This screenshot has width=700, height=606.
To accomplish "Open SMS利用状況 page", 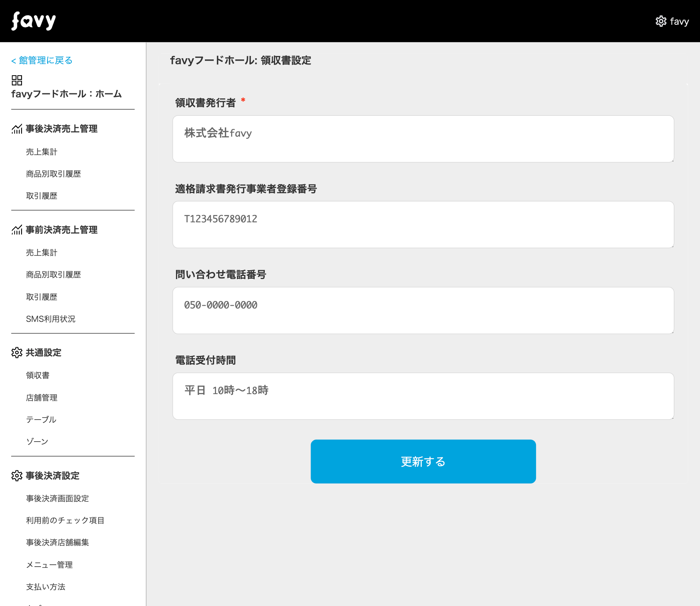I will pyautogui.click(x=51, y=319).
